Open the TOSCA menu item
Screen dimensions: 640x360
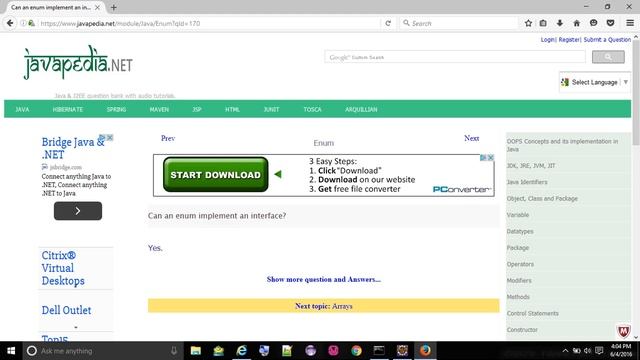tap(312, 109)
